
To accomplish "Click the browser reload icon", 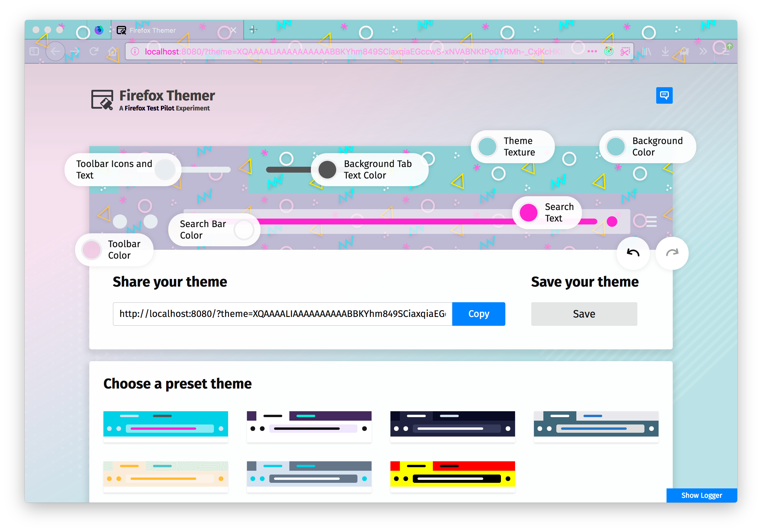I will (94, 52).
